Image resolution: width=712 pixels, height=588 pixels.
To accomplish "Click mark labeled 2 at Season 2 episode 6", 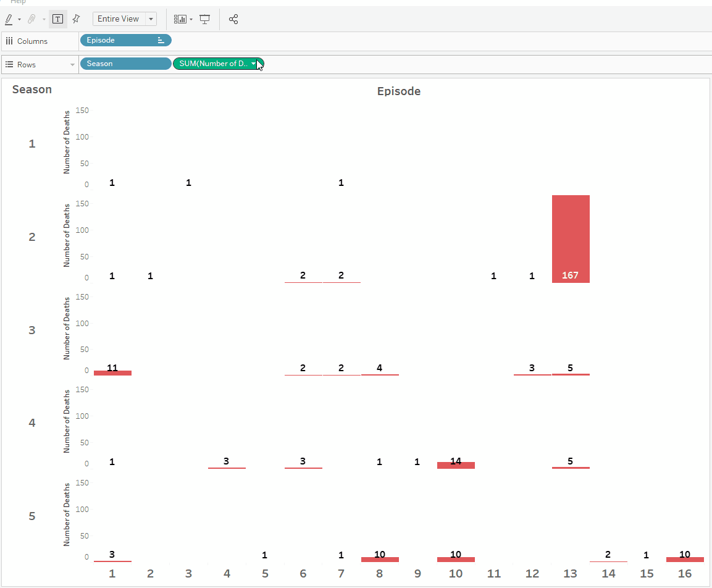I will click(x=303, y=275).
